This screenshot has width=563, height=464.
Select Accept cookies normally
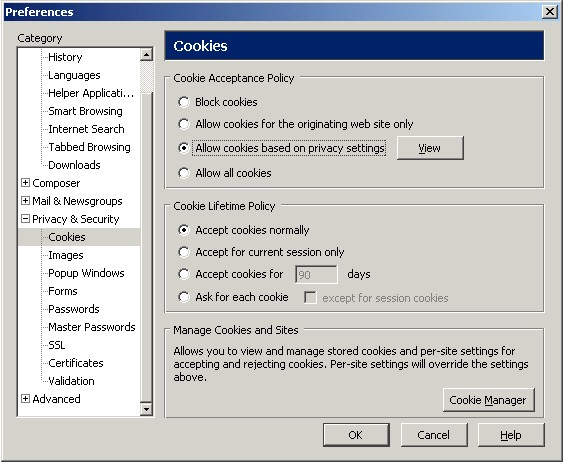(x=184, y=230)
